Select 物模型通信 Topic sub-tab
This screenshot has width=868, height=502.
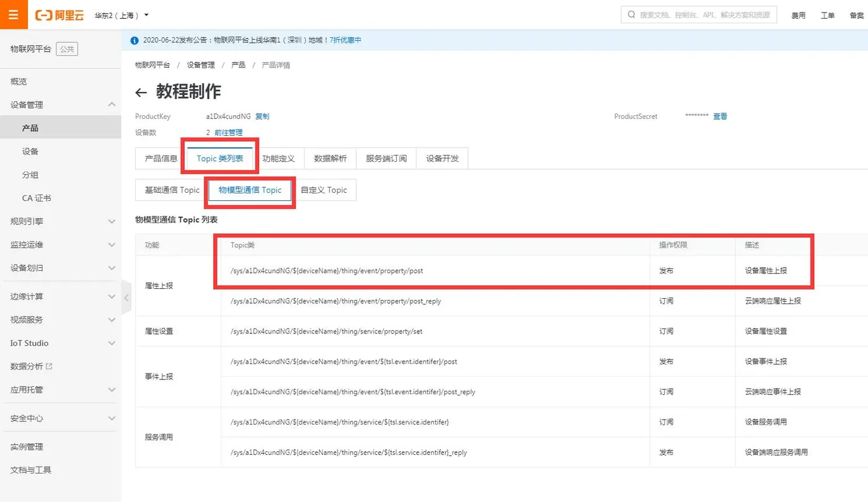tap(250, 190)
